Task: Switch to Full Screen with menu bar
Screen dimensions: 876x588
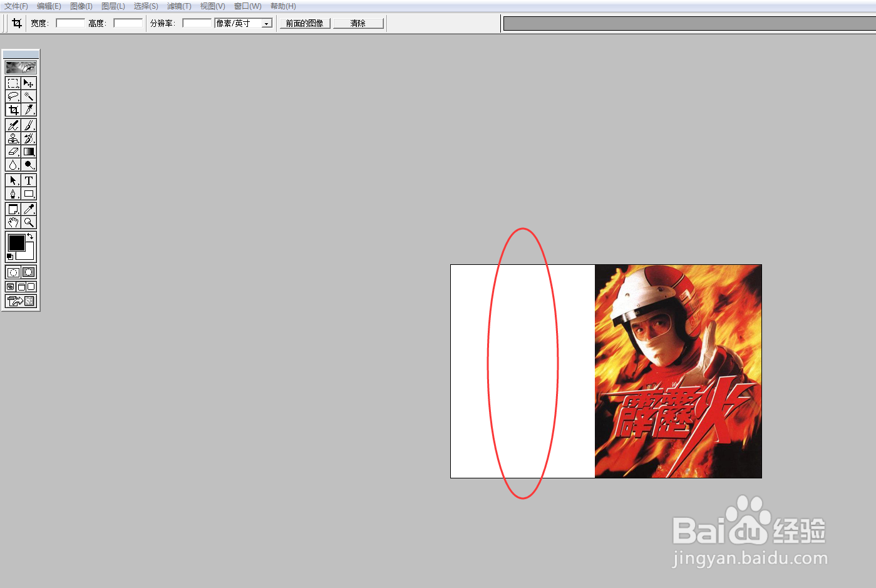Action: click(21, 287)
